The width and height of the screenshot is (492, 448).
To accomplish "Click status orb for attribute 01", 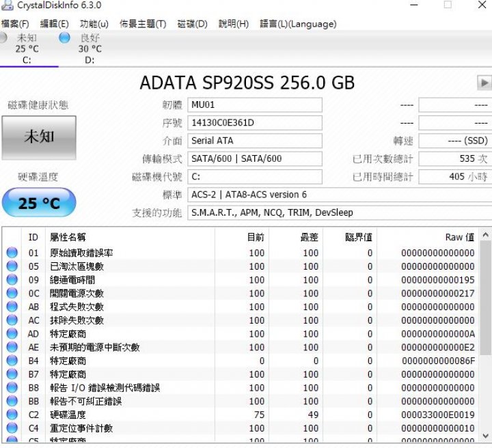I will coord(12,253).
